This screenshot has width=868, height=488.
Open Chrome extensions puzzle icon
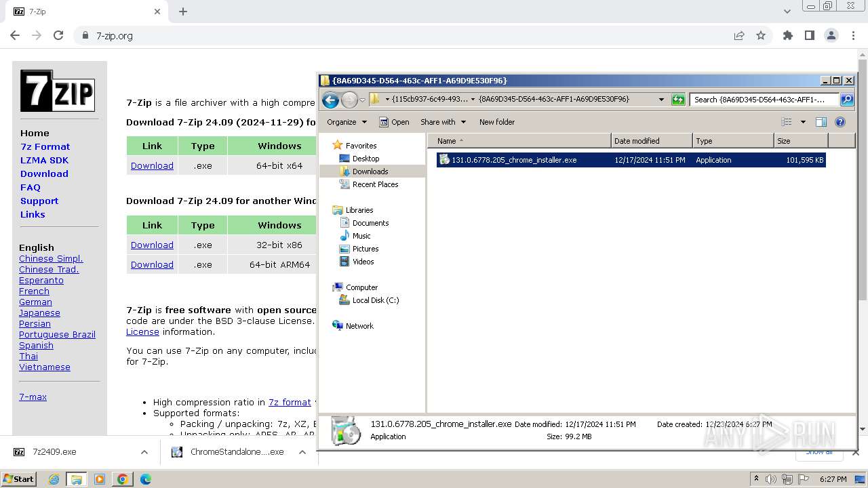[x=788, y=35]
